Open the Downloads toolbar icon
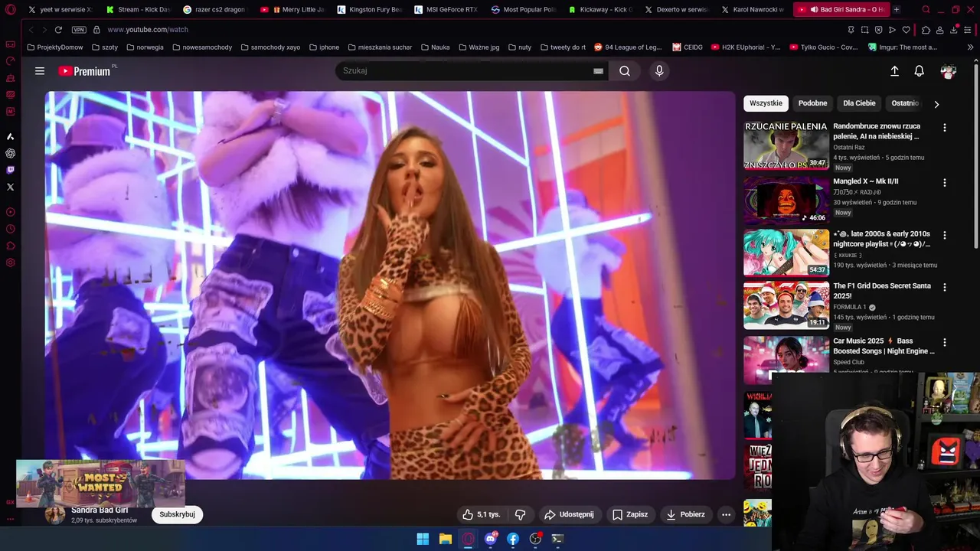 tap(954, 30)
